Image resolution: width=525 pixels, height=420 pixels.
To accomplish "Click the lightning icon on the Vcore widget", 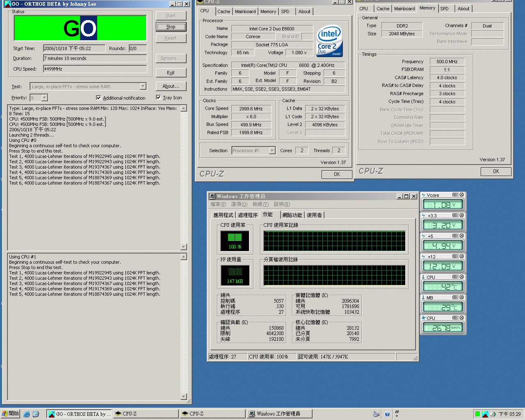I will [x=423, y=195].
